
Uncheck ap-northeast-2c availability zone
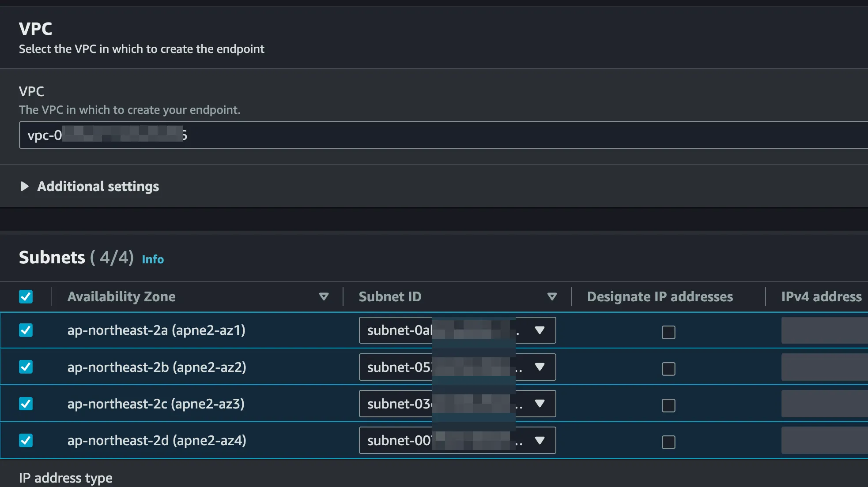tap(26, 404)
